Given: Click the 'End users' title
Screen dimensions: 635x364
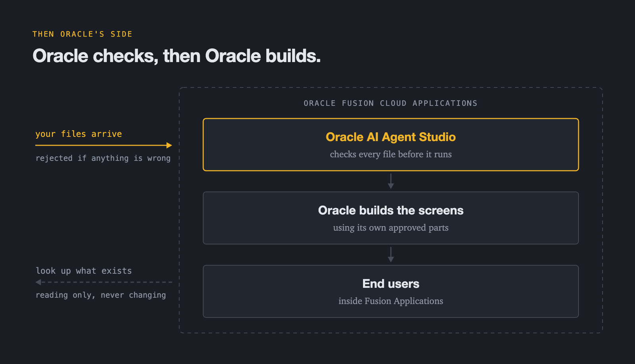Looking at the screenshot, I should click(391, 284).
